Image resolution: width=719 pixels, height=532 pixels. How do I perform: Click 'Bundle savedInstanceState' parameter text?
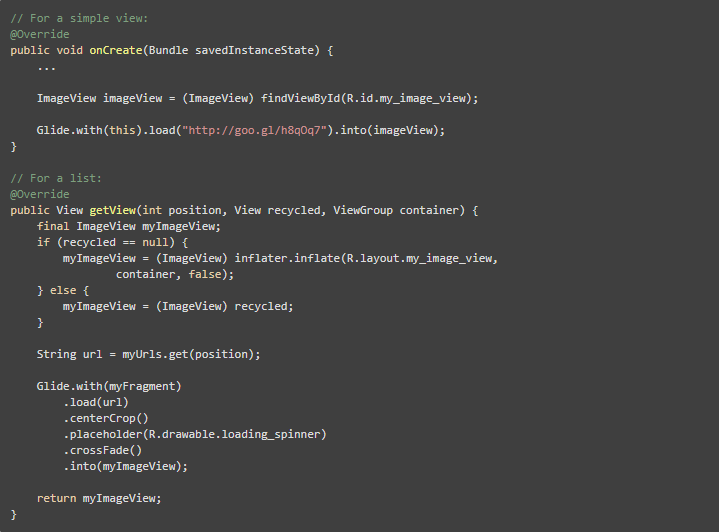coord(231,50)
